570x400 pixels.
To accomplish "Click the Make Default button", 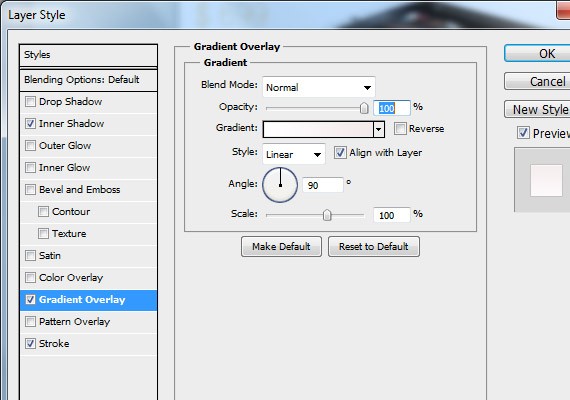I will tap(281, 247).
